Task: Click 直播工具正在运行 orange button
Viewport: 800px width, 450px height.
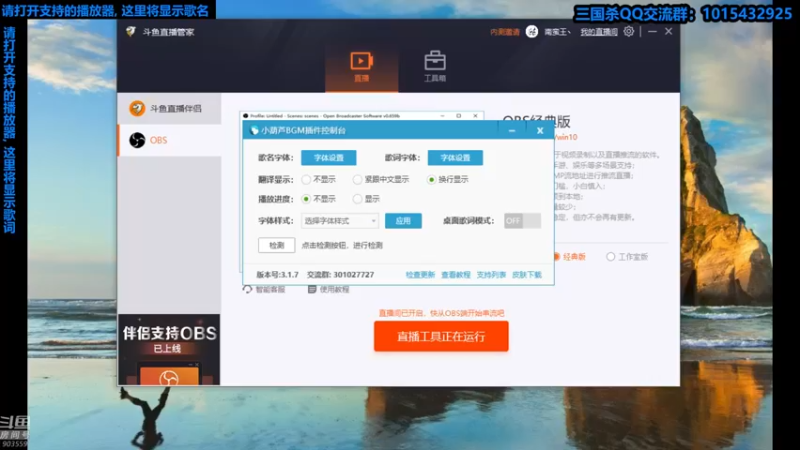Action: click(x=441, y=336)
